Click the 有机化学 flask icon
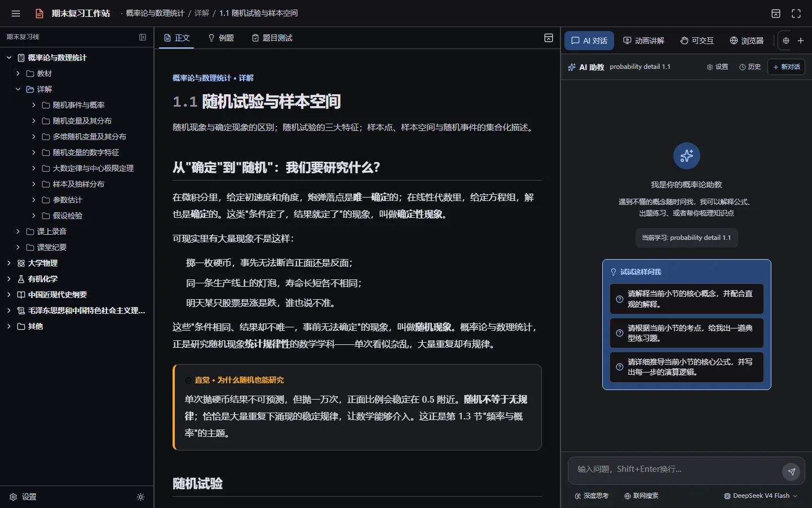The height and width of the screenshot is (508, 812). coord(21,279)
